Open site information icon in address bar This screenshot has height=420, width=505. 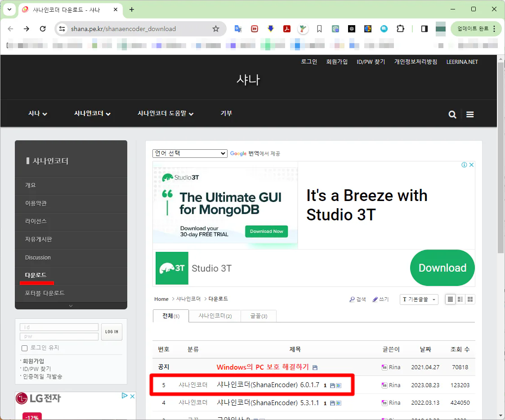pyautogui.click(x=62, y=29)
